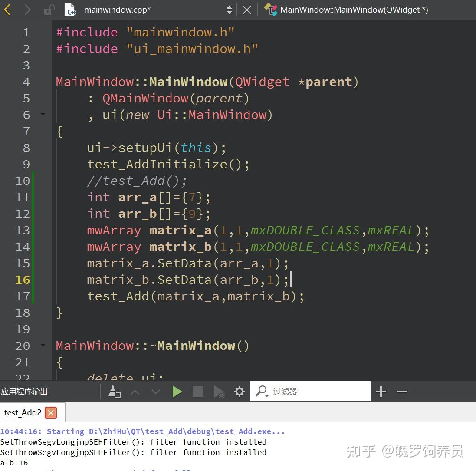This screenshot has width=476, height=471.
Task: Decrease output text size with minus icon
Action: pos(401,391)
